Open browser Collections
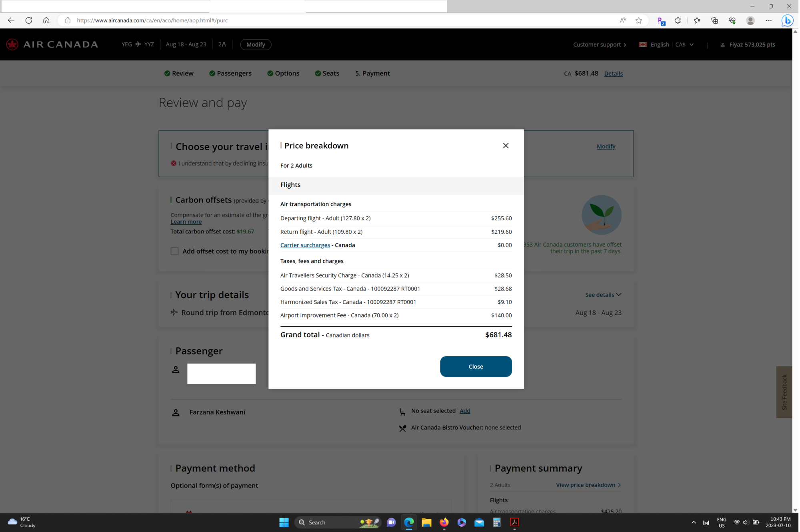This screenshot has height=532, width=800. click(x=714, y=20)
